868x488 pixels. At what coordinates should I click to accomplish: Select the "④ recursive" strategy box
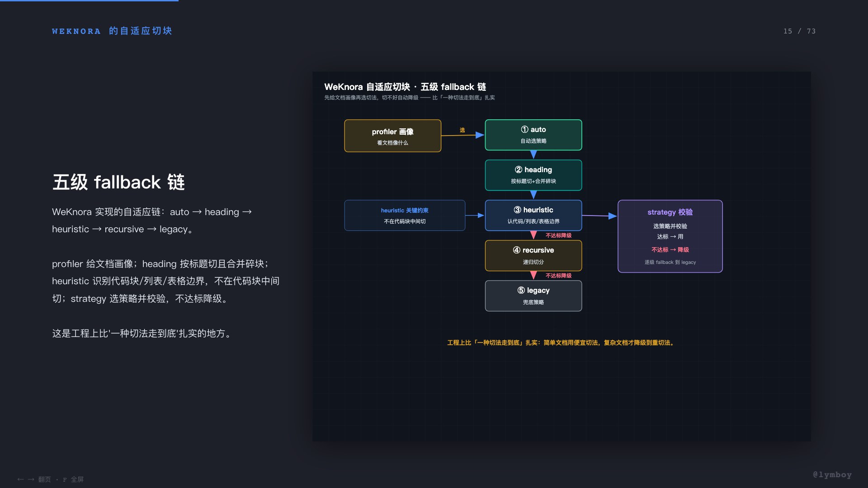[x=533, y=255]
